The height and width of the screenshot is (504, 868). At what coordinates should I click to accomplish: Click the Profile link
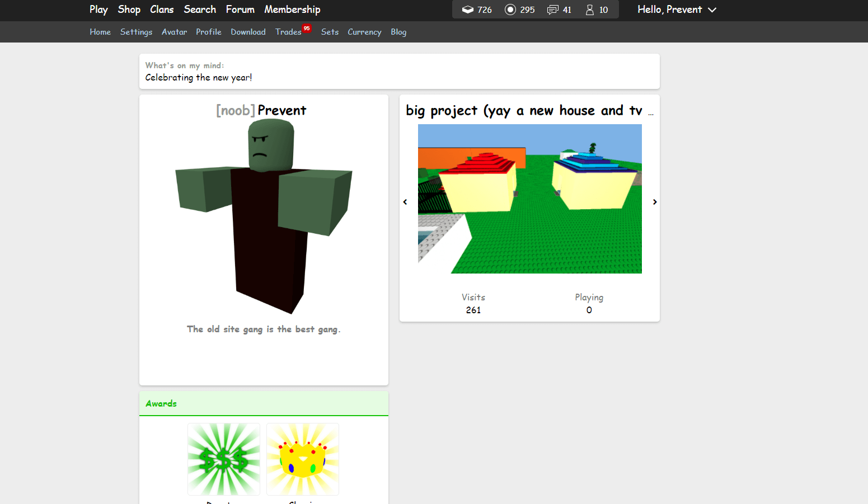point(209,32)
